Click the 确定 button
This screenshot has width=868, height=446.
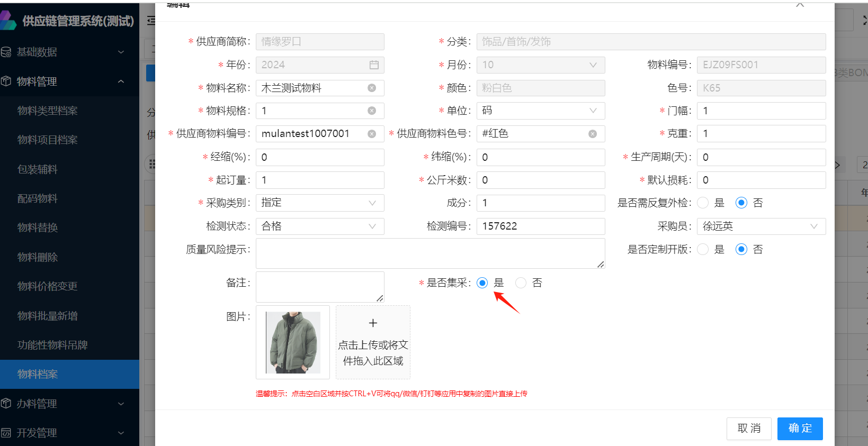[800, 429]
